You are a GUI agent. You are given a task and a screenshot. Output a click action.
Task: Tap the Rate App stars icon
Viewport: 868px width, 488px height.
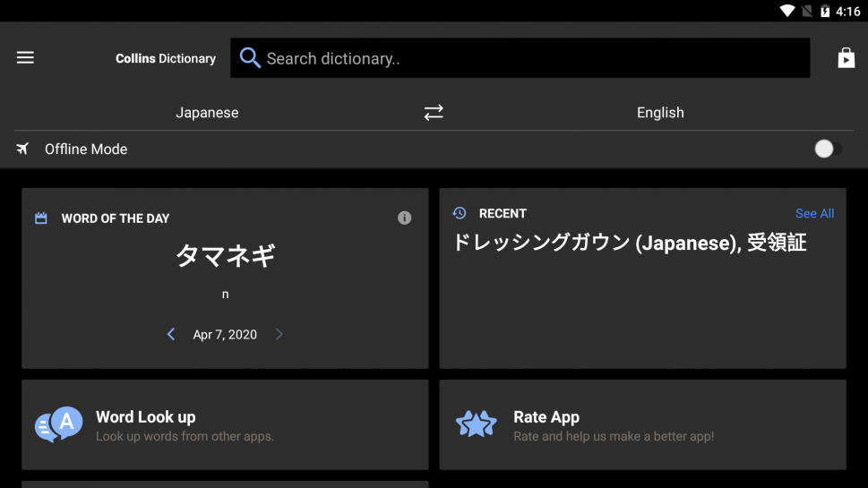(x=476, y=424)
